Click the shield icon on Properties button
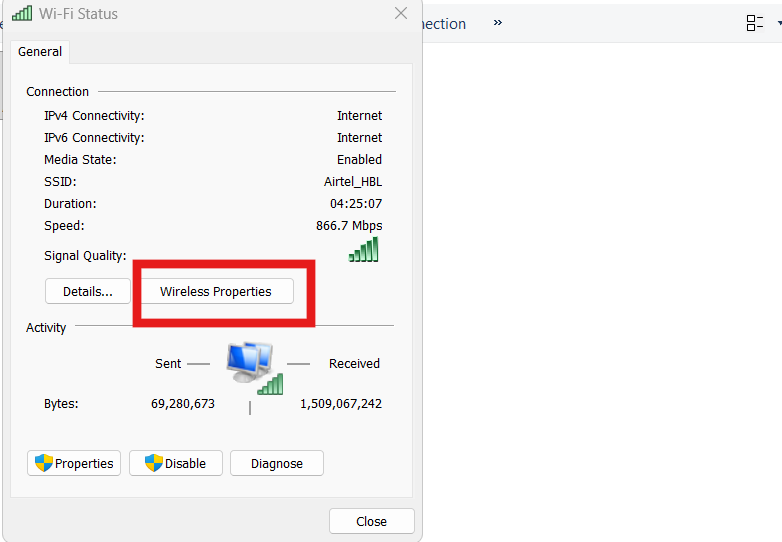782x542 pixels. 43,463
